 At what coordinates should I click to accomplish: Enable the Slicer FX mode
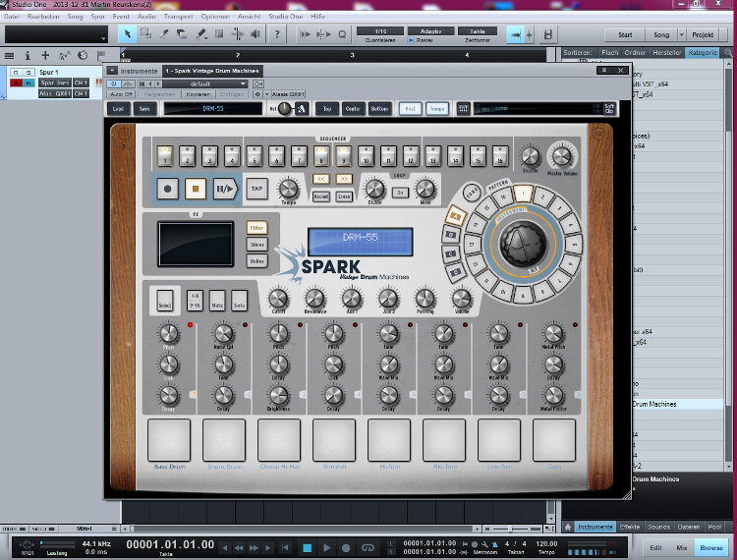pos(256,245)
